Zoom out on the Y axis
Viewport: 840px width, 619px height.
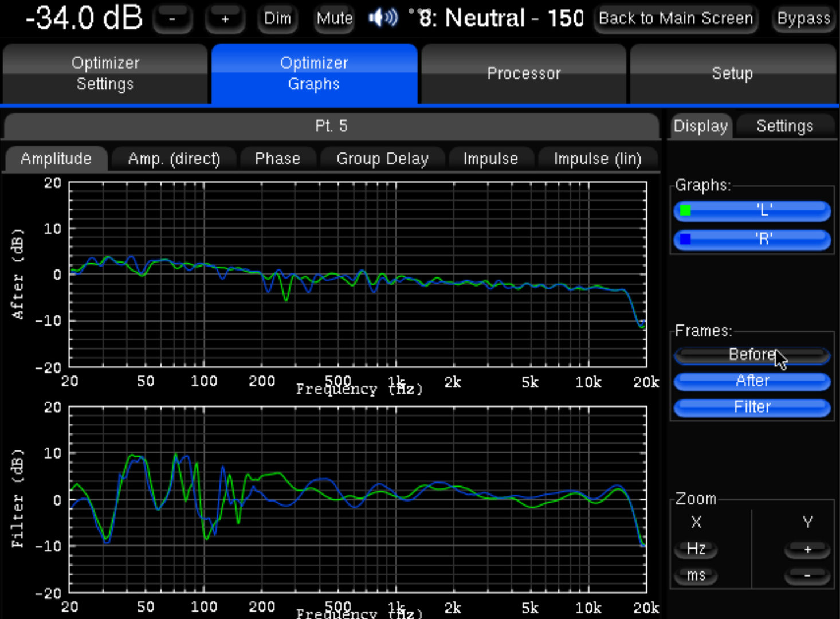click(x=807, y=575)
